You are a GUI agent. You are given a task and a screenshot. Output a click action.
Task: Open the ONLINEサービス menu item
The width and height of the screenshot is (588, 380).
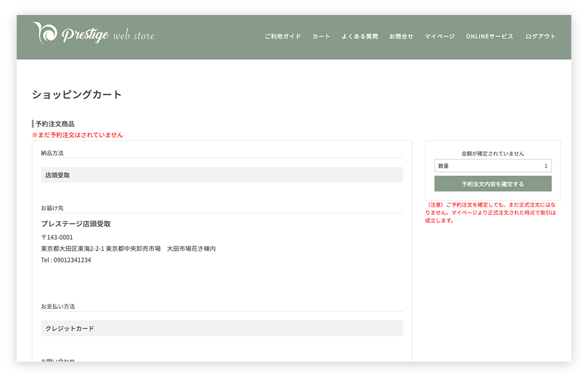[489, 37]
